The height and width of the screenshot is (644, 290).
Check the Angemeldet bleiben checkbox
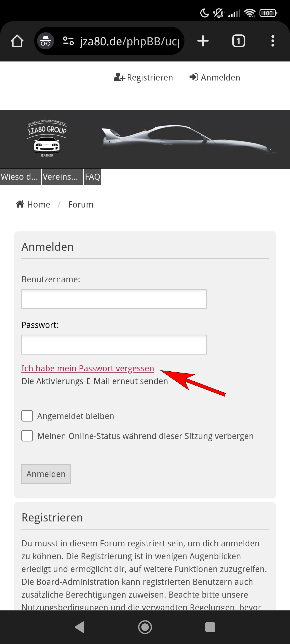[x=27, y=416]
